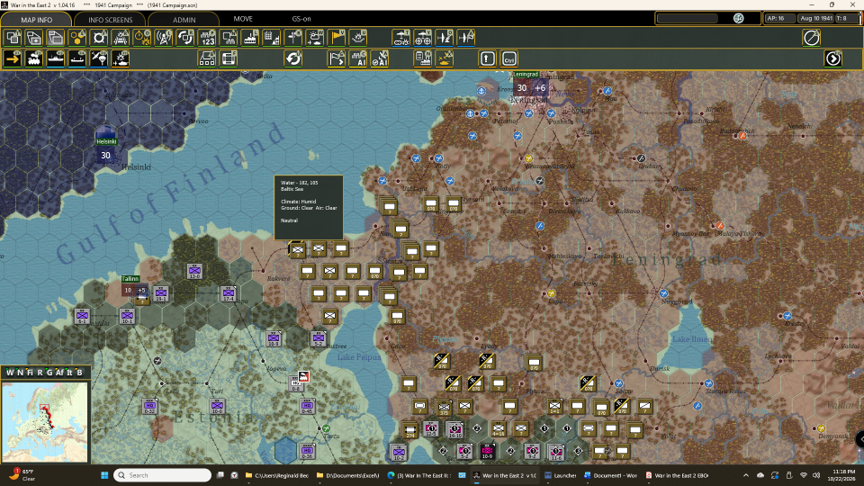Open the MAP INFO tab
Screen dimensions: 864x486
36,19
